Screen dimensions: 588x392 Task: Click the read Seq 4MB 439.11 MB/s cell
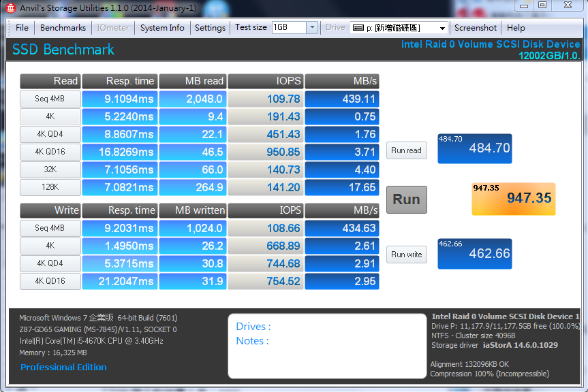(342, 99)
